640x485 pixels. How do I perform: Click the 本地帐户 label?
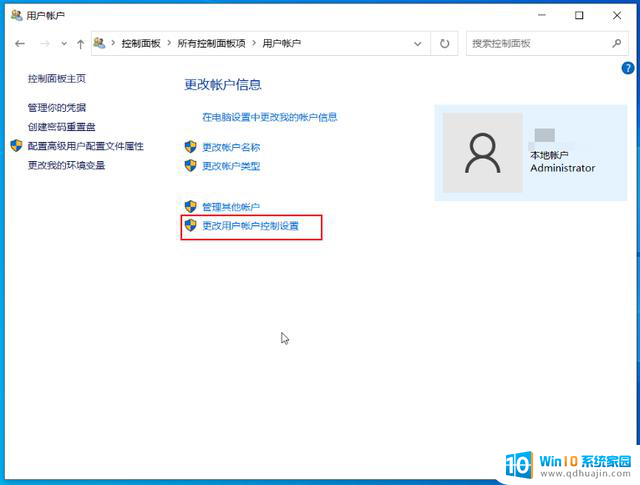click(549, 155)
